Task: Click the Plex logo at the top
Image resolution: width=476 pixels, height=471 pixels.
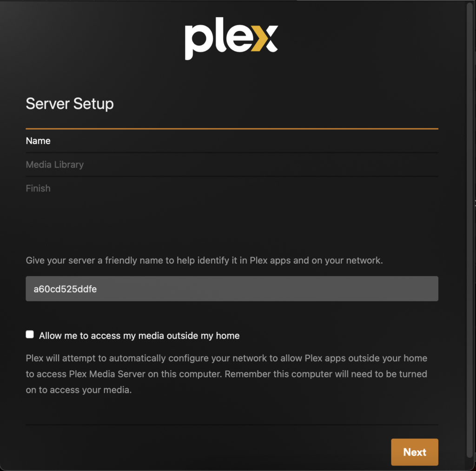Action: pyautogui.click(x=231, y=38)
